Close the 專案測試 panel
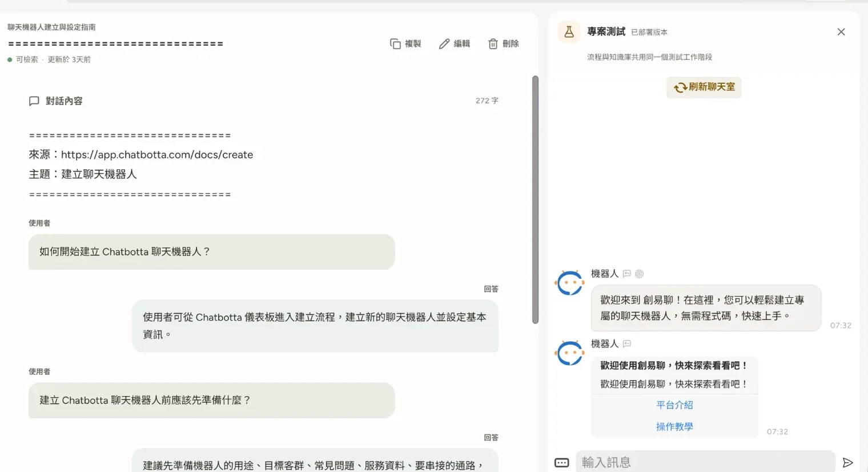Screen dimensions: 868x472 pyautogui.click(x=841, y=32)
